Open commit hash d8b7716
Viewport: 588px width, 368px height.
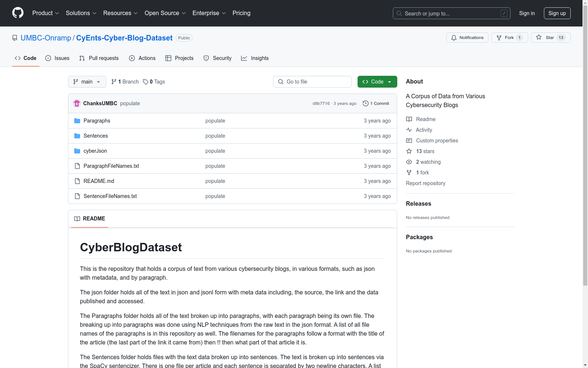(321, 103)
